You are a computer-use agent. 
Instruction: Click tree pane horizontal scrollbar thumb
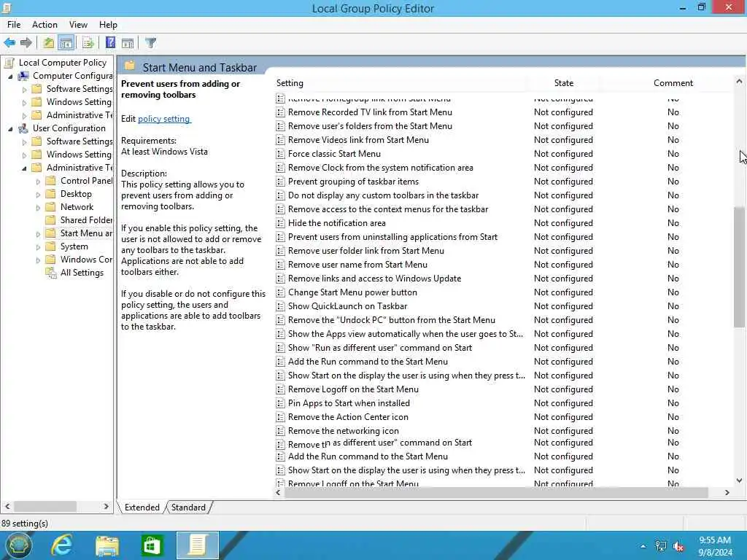pyautogui.click(x=45, y=506)
